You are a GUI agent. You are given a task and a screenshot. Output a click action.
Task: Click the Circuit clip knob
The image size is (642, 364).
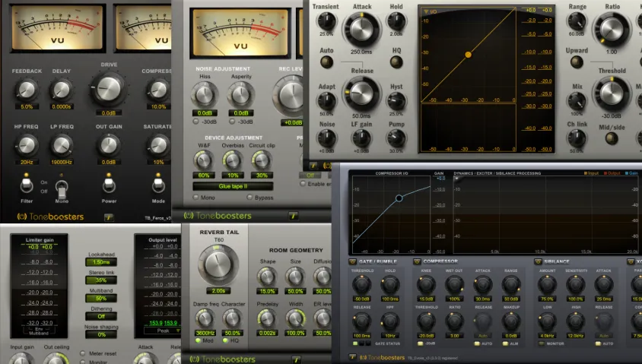click(x=262, y=160)
